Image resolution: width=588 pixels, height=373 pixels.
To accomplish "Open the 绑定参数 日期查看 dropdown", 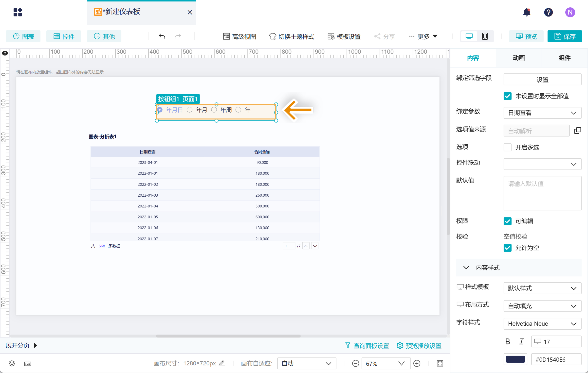I will coord(542,113).
